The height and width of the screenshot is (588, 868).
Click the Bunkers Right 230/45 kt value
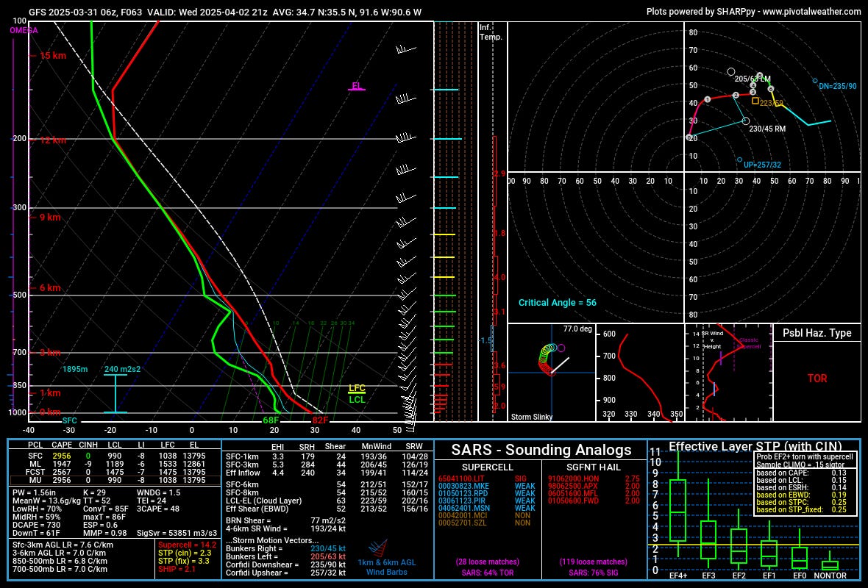[x=328, y=549]
